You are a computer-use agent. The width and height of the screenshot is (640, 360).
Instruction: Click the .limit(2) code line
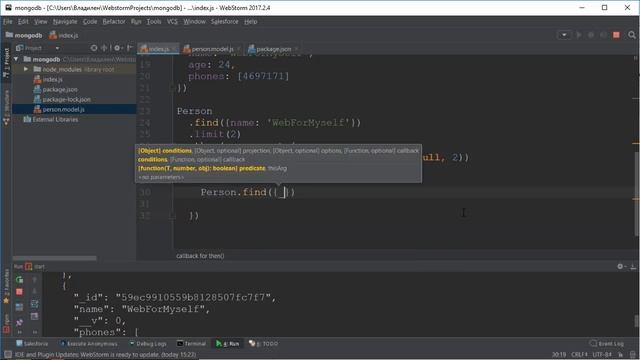(x=215, y=134)
